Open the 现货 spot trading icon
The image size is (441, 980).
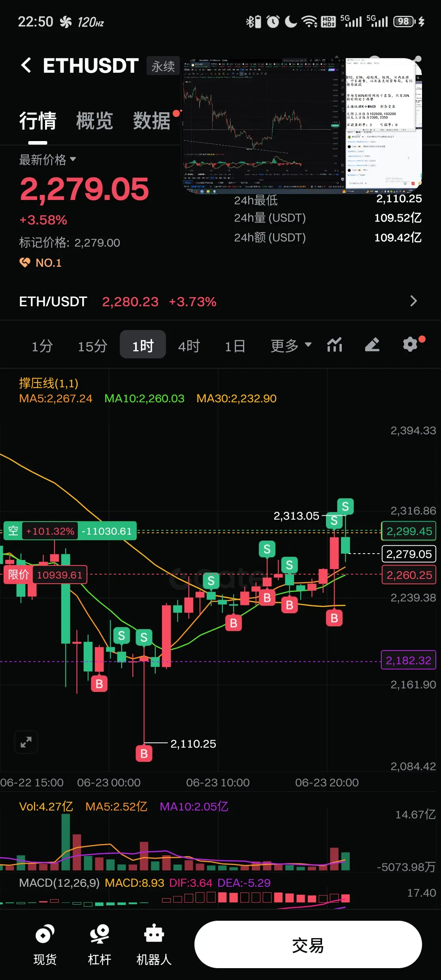click(x=45, y=945)
